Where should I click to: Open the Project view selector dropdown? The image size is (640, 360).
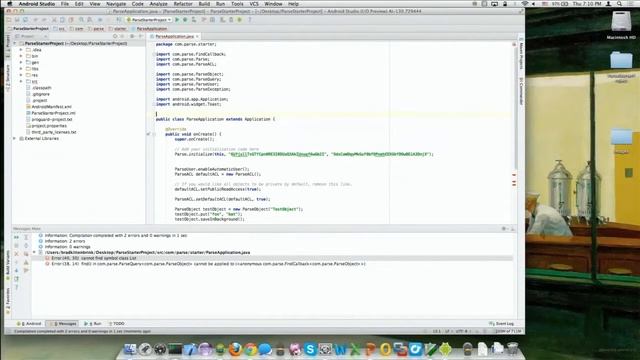click(x=31, y=36)
